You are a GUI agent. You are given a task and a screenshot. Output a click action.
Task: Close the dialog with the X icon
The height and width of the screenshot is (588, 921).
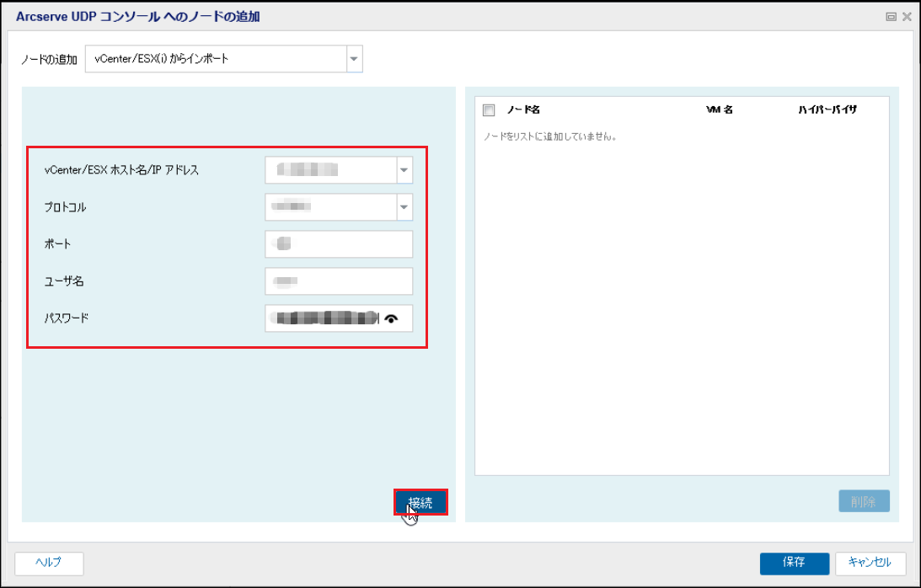click(x=907, y=17)
